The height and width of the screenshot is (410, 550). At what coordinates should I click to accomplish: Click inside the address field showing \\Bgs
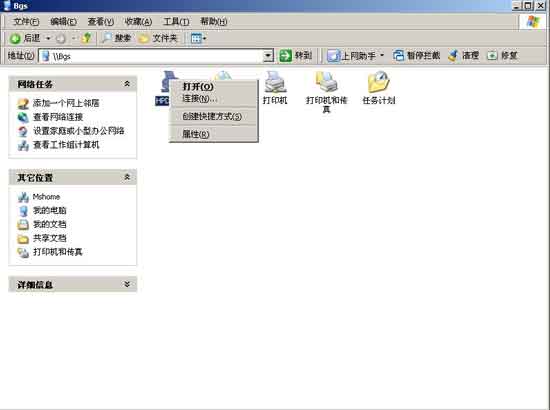click(151, 56)
